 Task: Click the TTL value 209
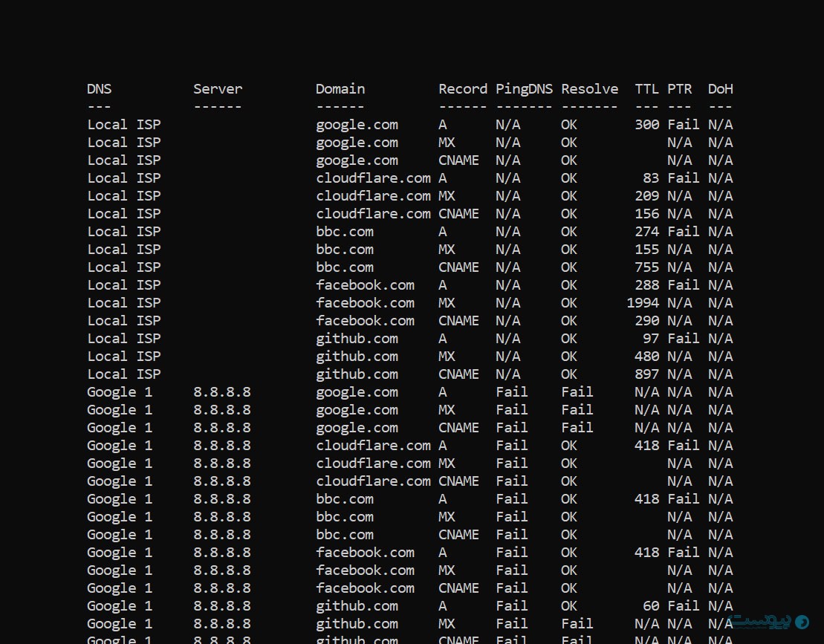pyautogui.click(x=646, y=196)
